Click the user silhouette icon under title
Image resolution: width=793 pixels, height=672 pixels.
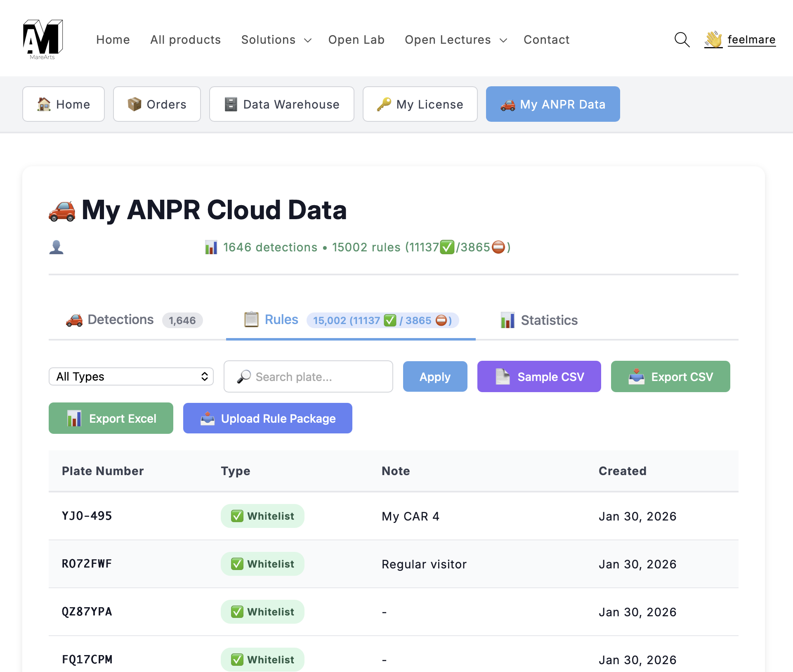(57, 247)
